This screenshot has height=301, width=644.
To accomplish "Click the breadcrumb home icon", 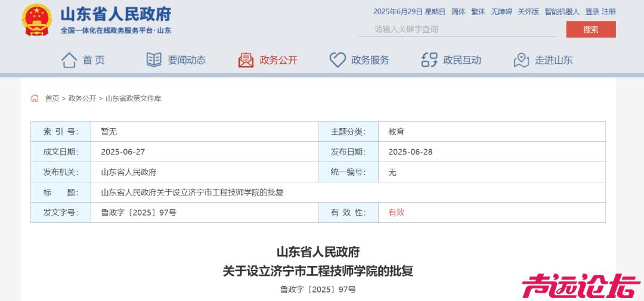I will click(x=35, y=98).
